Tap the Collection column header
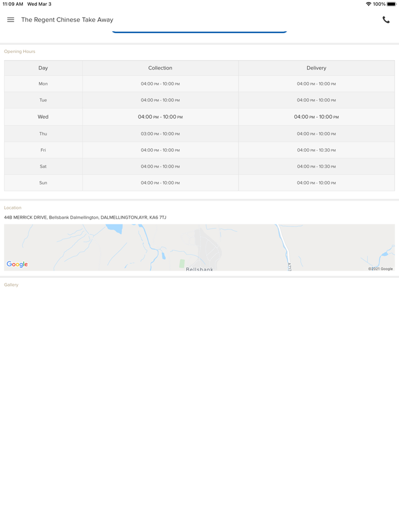399x532 pixels. [x=160, y=68]
